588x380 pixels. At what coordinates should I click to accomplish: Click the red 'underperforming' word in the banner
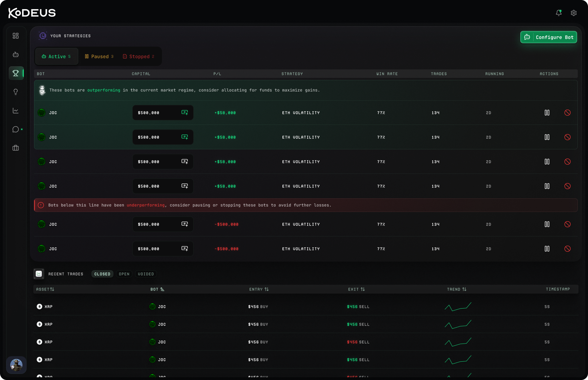click(146, 205)
